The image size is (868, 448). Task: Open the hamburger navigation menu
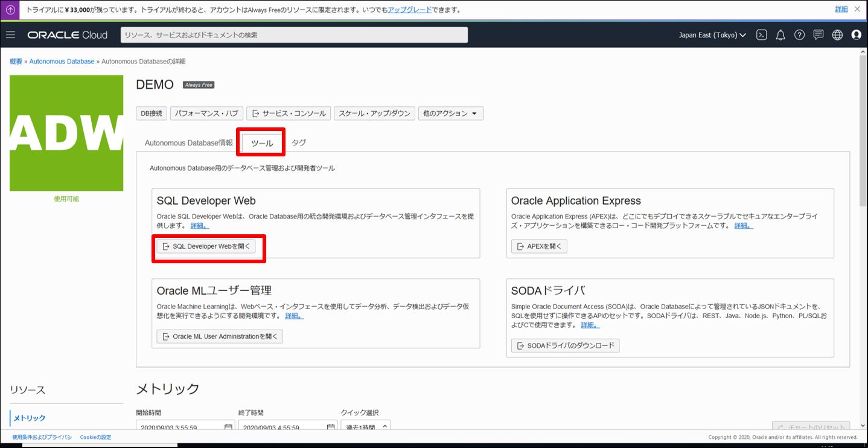(x=10, y=35)
